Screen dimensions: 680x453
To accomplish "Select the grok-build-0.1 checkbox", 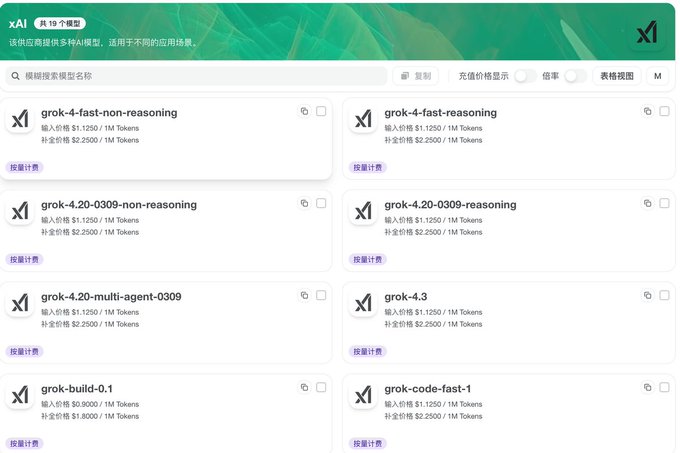I will [x=321, y=387].
